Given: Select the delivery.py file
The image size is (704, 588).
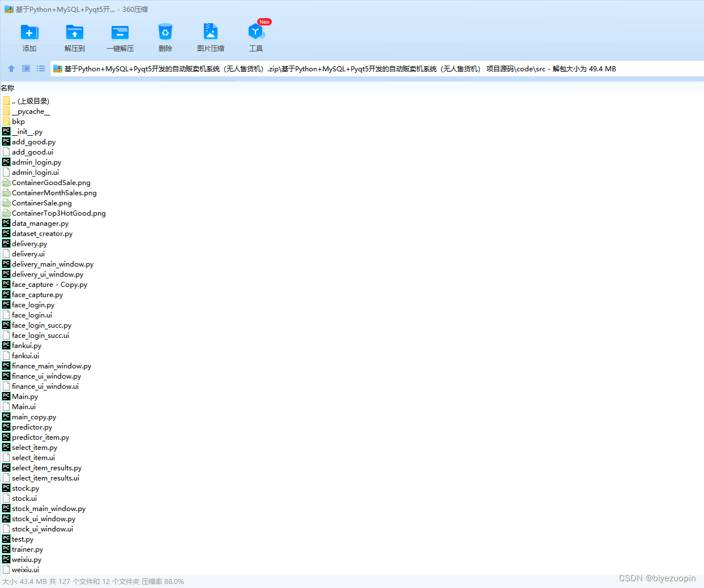Looking at the screenshot, I should click(x=25, y=243).
